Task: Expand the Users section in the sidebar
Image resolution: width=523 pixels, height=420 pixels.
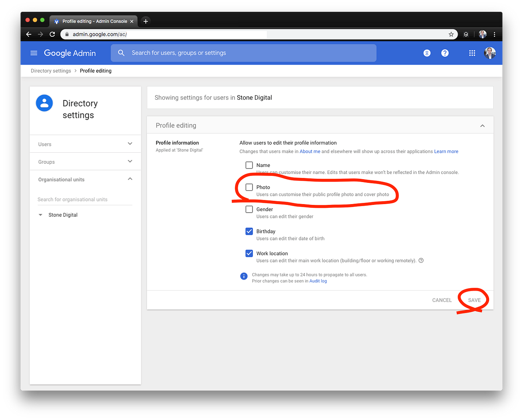Action: (x=130, y=144)
